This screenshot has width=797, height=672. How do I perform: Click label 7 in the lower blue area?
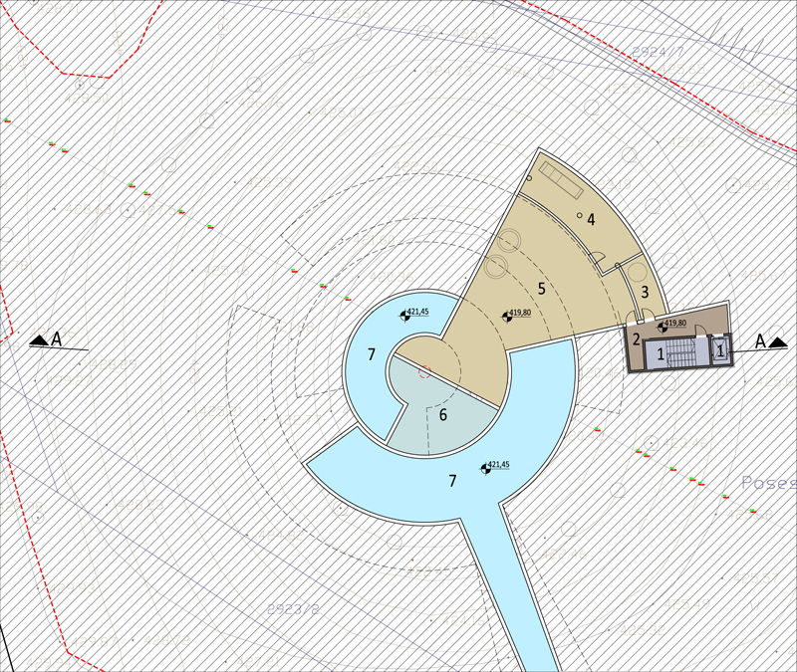point(452,481)
